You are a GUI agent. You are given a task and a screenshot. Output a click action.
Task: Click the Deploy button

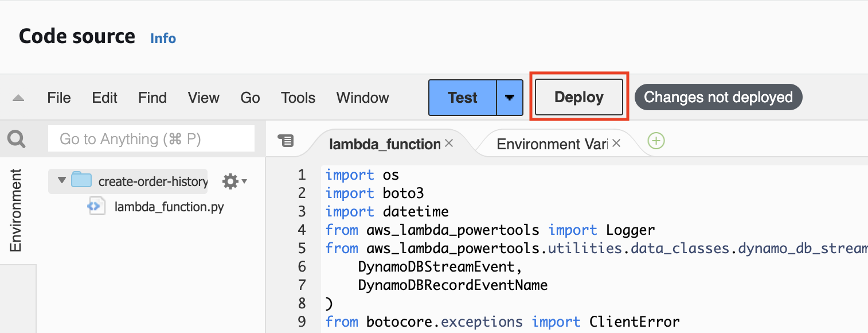pos(579,97)
